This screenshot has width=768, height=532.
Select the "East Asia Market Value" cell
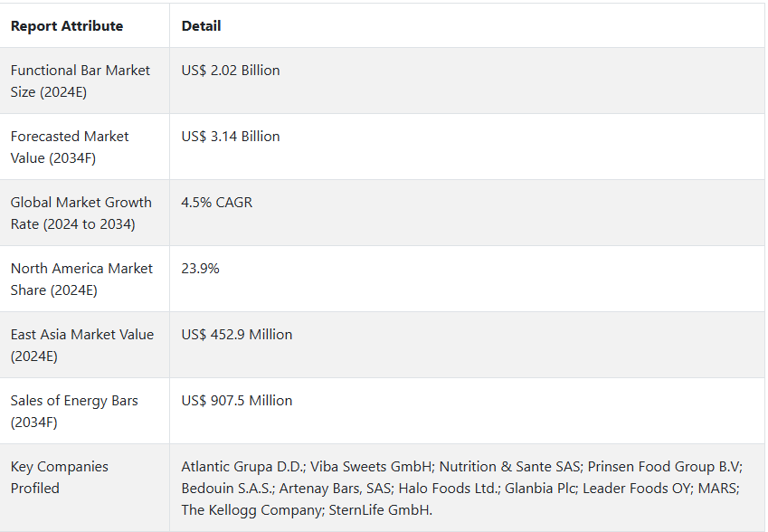(82, 345)
